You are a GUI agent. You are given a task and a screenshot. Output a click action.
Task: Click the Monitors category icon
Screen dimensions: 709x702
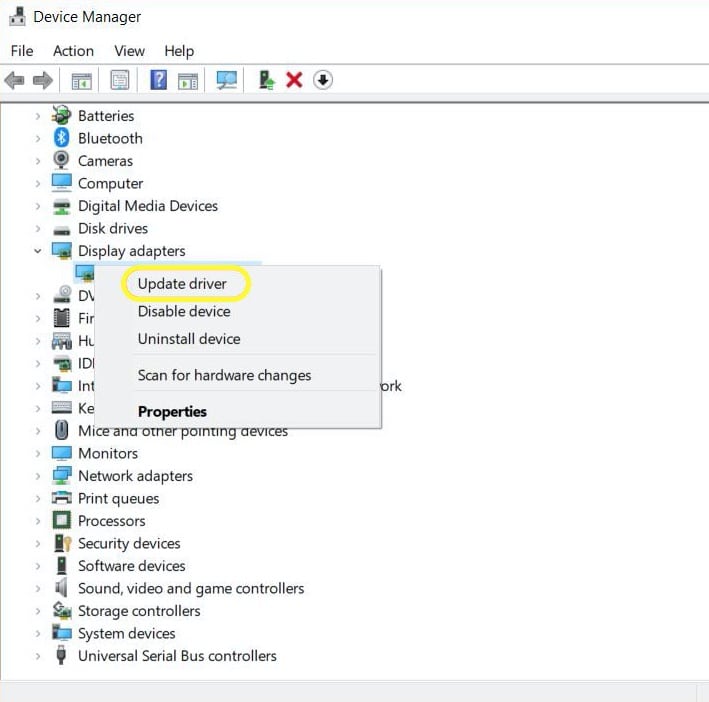(61, 453)
